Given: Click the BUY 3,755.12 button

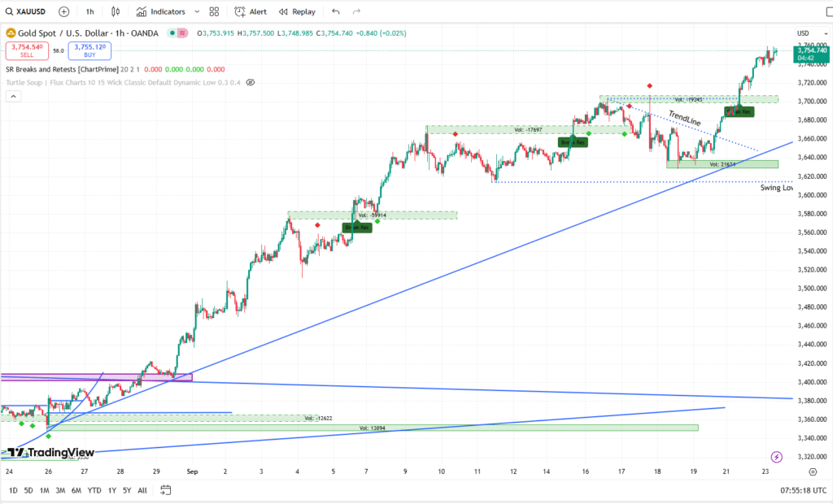Looking at the screenshot, I should pos(89,50).
